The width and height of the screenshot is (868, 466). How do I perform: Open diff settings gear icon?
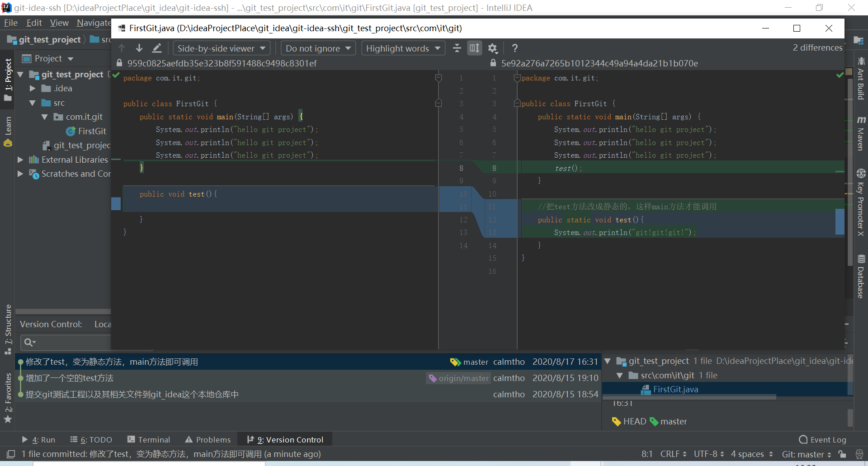coord(492,48)
